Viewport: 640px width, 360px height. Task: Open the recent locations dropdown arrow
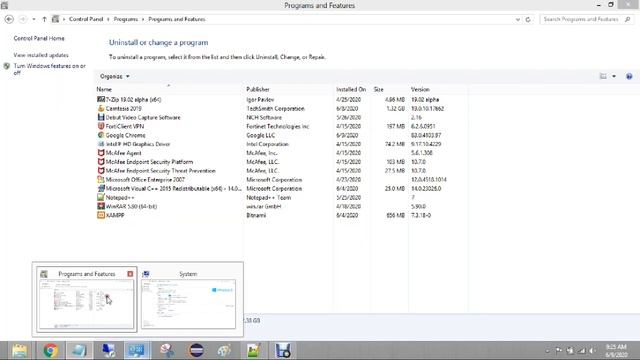[x=34, y=19]
